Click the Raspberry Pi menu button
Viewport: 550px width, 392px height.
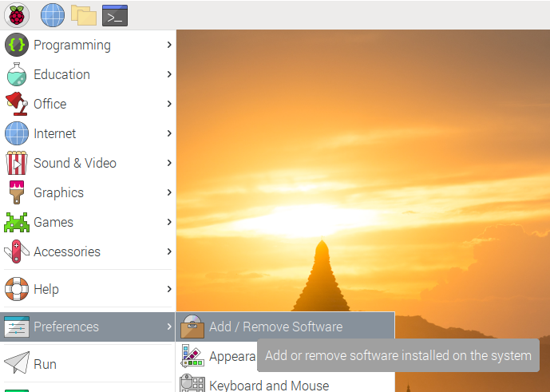(x=17, y=14)
